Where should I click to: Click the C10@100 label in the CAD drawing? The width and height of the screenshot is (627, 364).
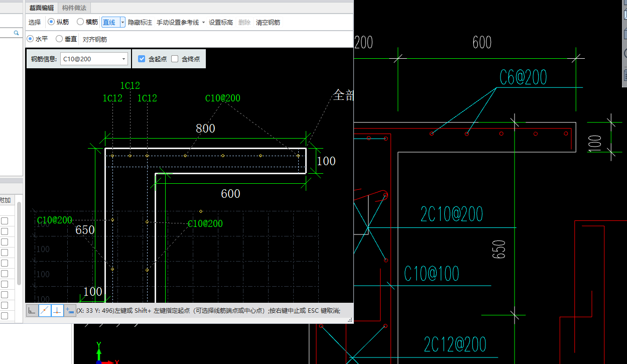[x=432, y=274]
